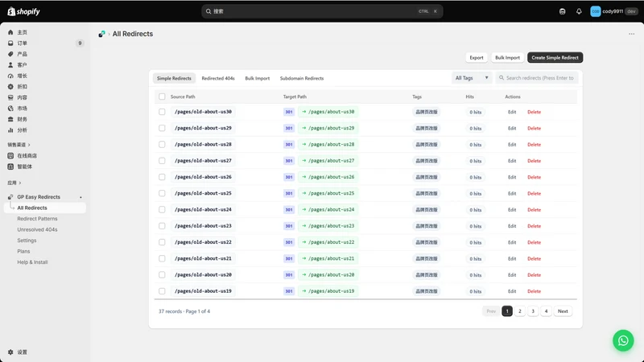This screenshot has height=362, width=644.
Task: Click Create Simple Redirect button
Action: click(555, 57)
